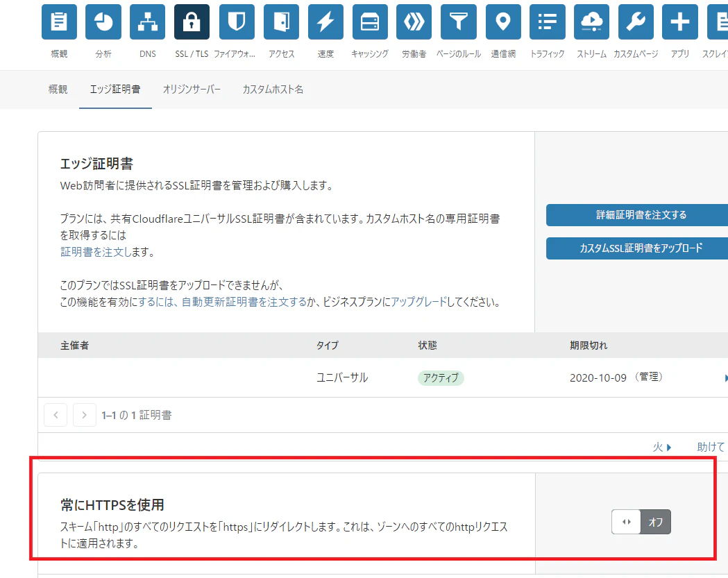Follow the 証明書を注文 link
728x578 pixels.
point(96,252)
